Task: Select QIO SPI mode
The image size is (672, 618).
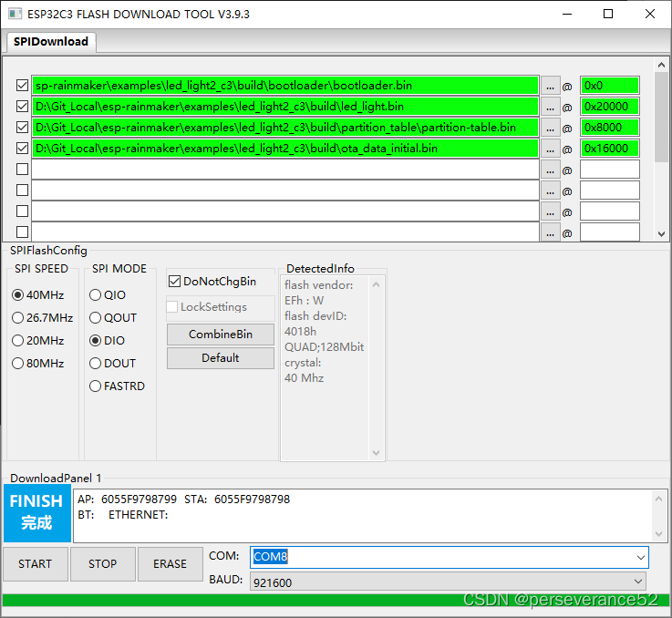Action: pyautogui.click(x=108, y=294)
